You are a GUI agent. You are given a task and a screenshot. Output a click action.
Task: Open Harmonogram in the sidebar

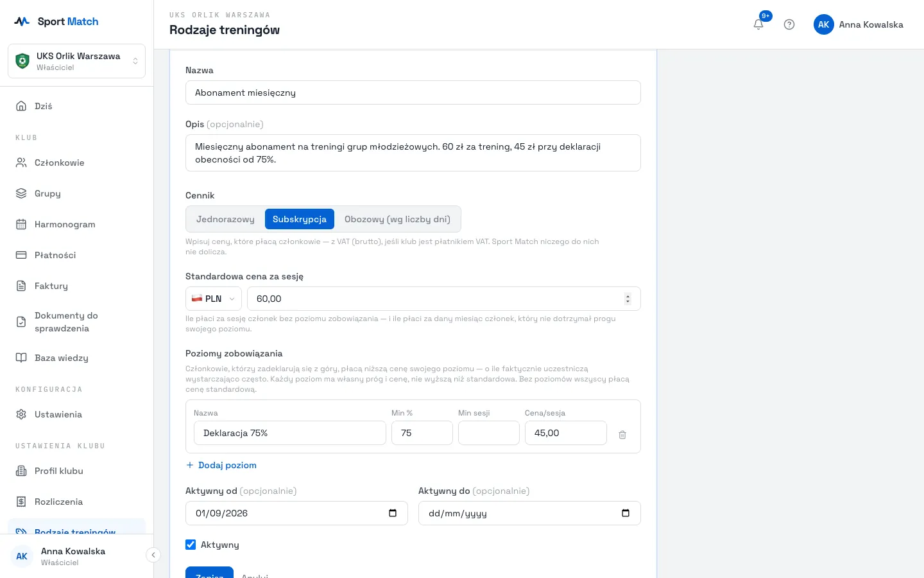tap(76, 224)
